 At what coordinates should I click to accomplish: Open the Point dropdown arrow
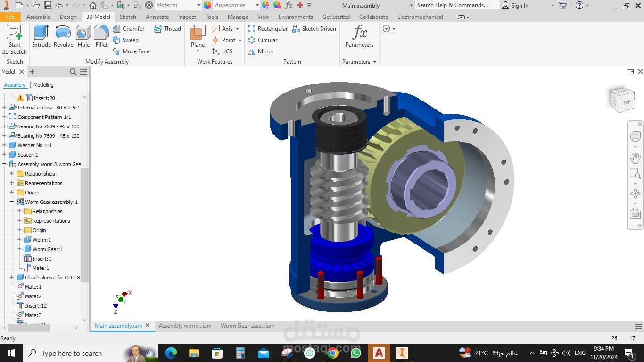click(x=240, y=40)
